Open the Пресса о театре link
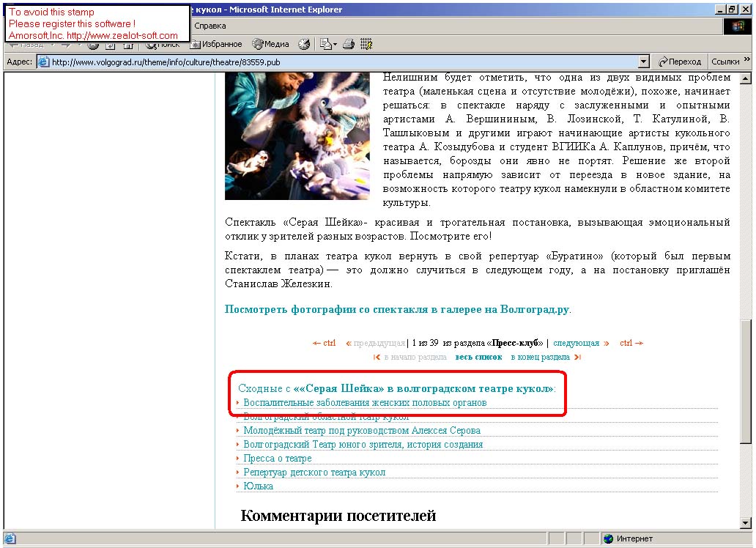This screenshot has width=756, height=548. 278,458
